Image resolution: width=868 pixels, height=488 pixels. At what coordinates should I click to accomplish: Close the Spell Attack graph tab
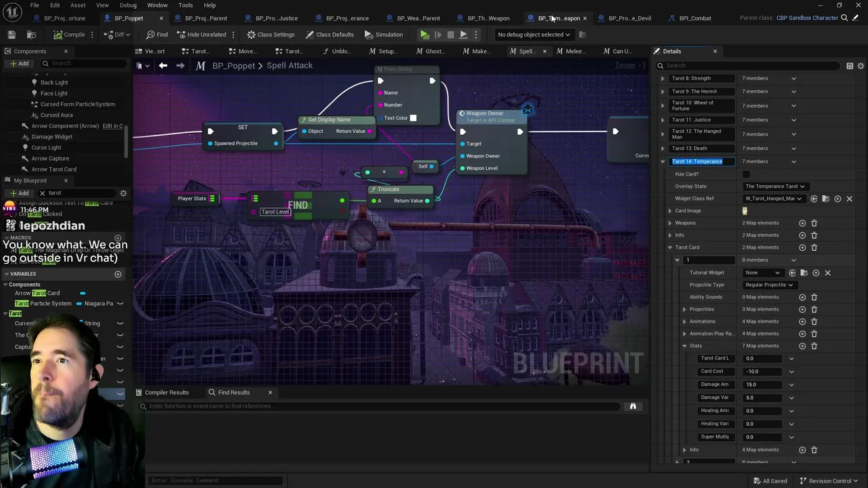(x=544, y=52)
